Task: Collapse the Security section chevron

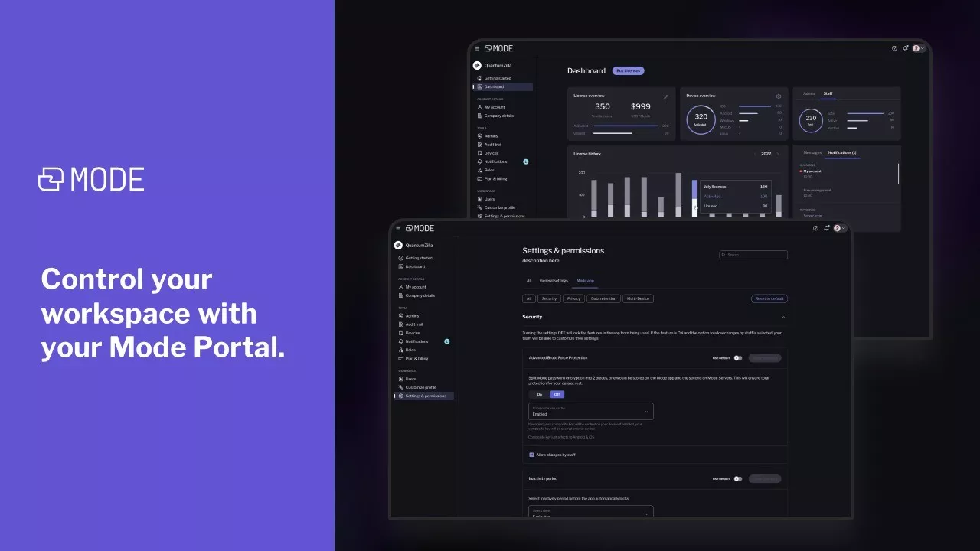Action: point(783,317)
